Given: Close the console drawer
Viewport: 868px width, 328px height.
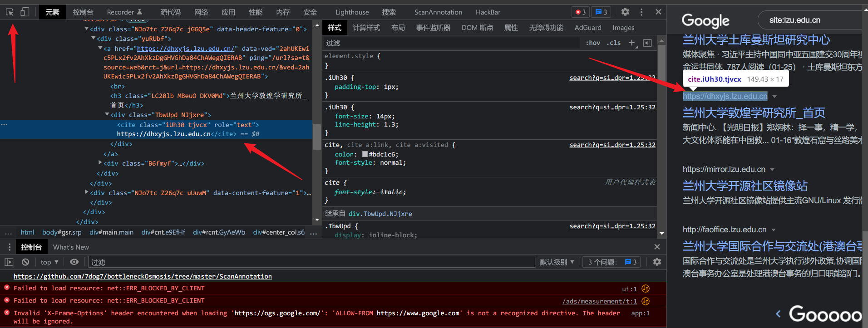Looking at the screenshot, I should click(x=657, y=247).
